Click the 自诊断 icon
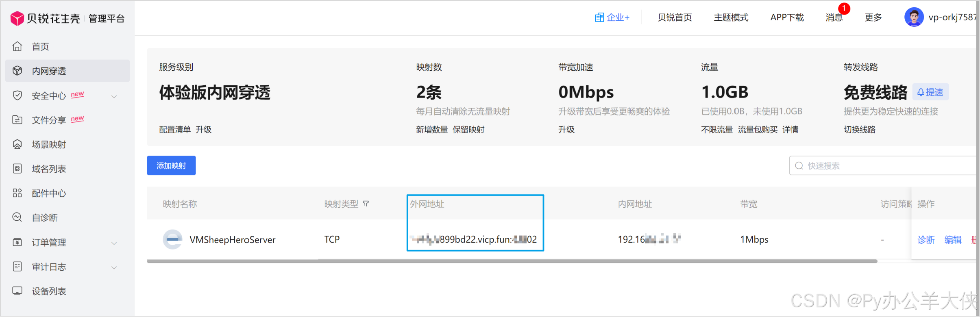This screenshot has width=980, height=317. click(17, 217)
